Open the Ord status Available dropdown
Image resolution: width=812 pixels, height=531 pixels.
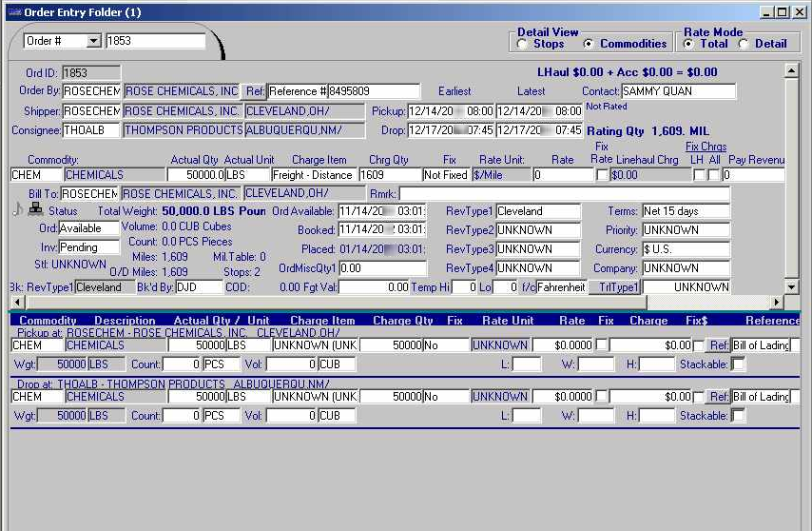89,228
